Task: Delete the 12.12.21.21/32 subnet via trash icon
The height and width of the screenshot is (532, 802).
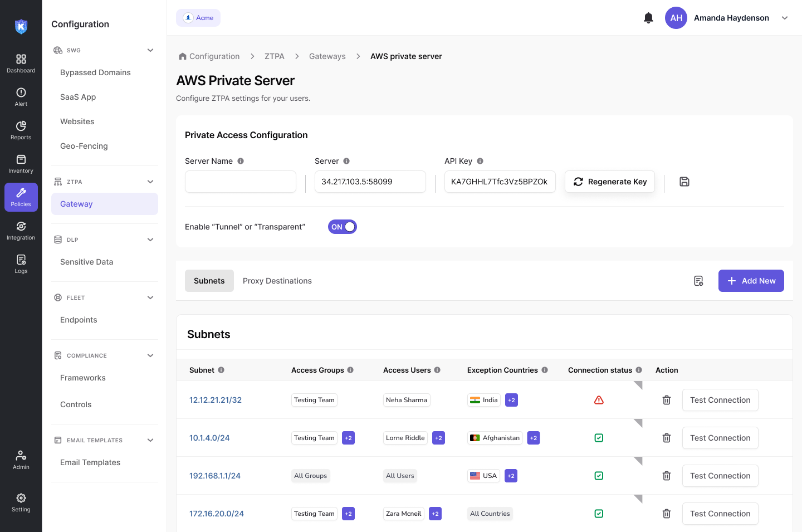Action: pos(667,400)
